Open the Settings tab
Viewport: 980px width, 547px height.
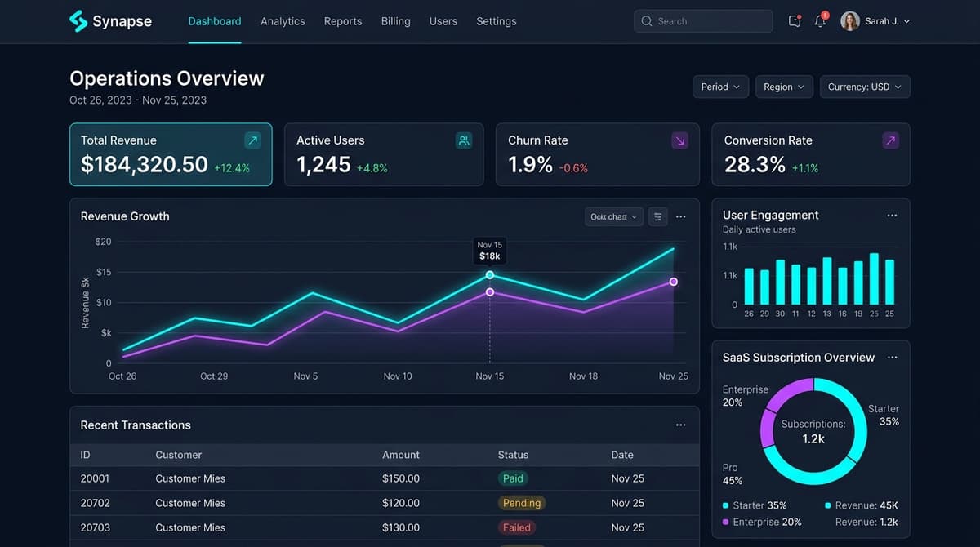[x=497, y=21]
